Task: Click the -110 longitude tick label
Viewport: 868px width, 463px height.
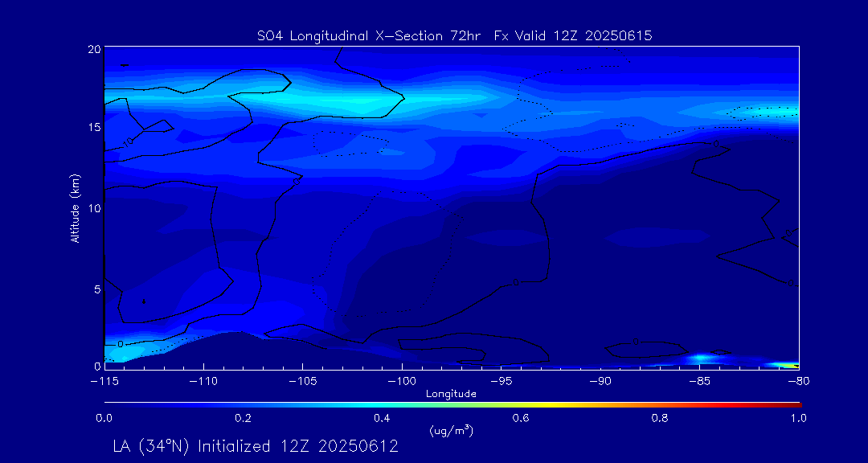Action: (x=203, y=381)
